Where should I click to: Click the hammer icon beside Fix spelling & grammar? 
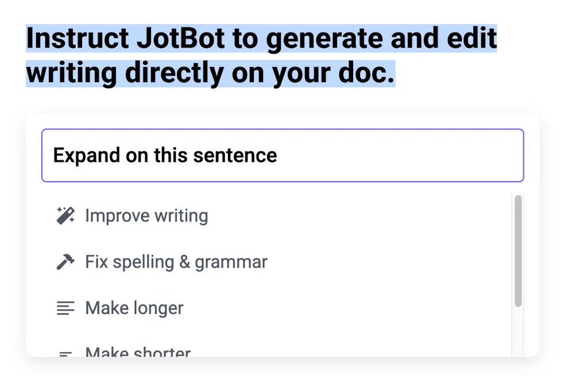point(65,262)
